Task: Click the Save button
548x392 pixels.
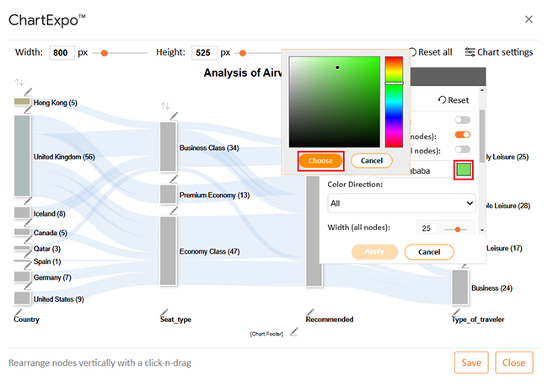Action: pos(471,362)
